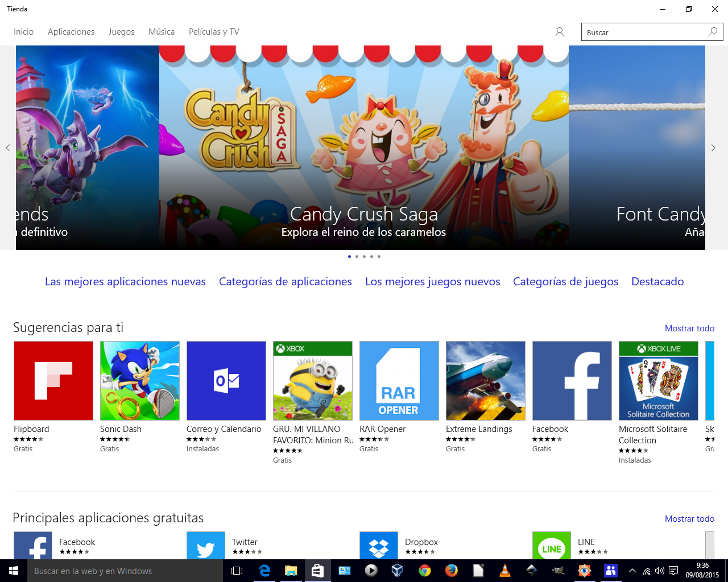Open the Sonic Dash app icon
The image size is (728, 582).
[140, 381]
